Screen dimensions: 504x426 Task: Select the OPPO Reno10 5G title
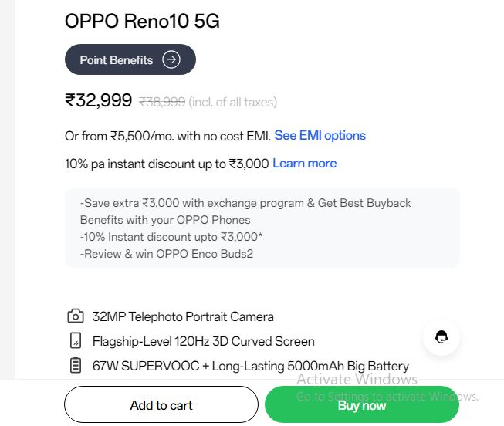click(x=142, y=21)
